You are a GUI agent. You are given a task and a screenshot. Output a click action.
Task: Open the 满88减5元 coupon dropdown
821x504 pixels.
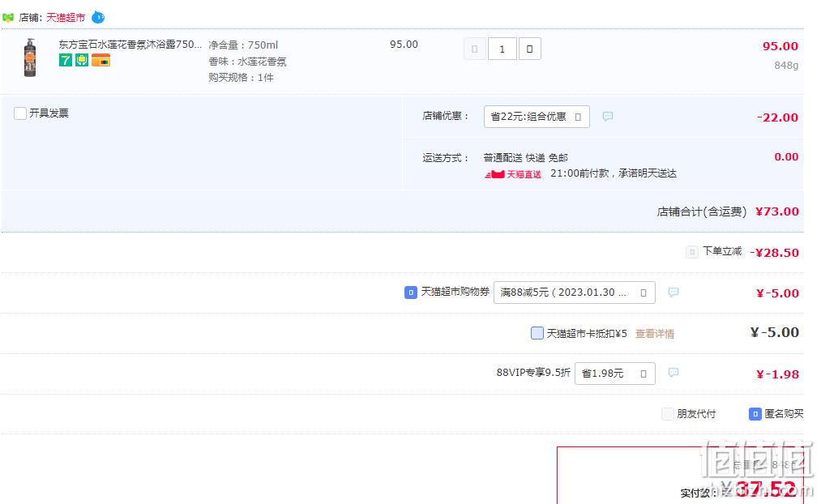click(575, 293)
